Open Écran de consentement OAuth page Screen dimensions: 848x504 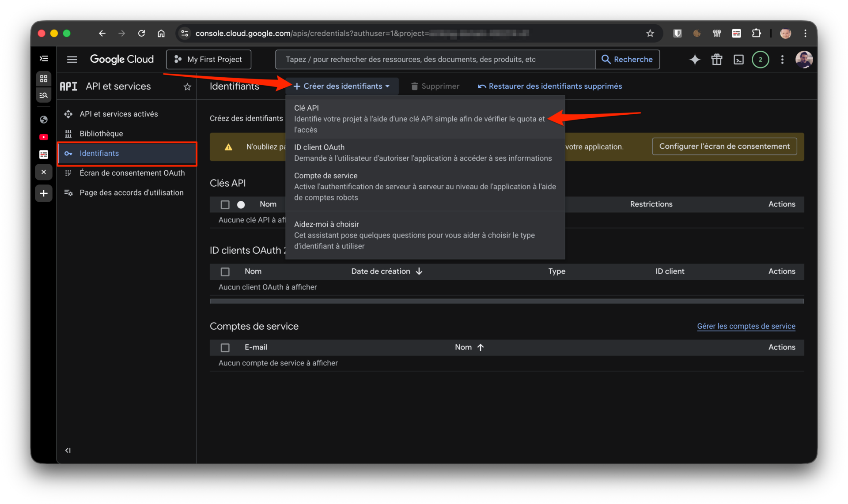pos(127,173)
